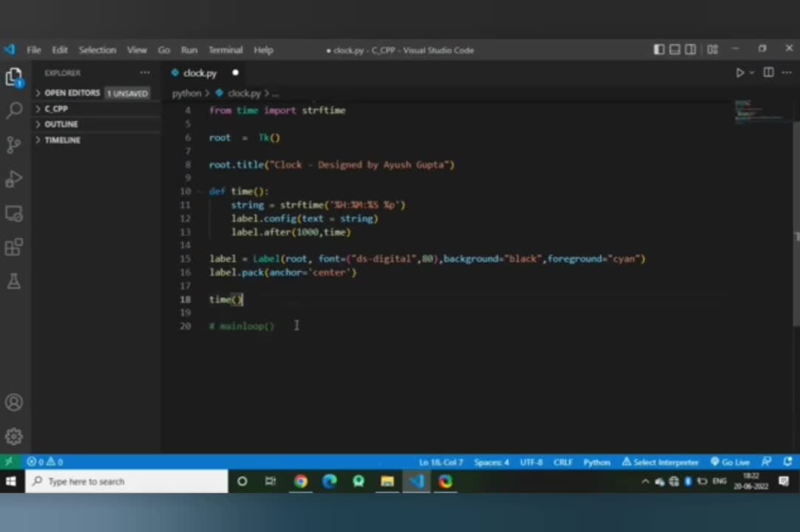Open the Explorer view in activity bar

[14, 76]
